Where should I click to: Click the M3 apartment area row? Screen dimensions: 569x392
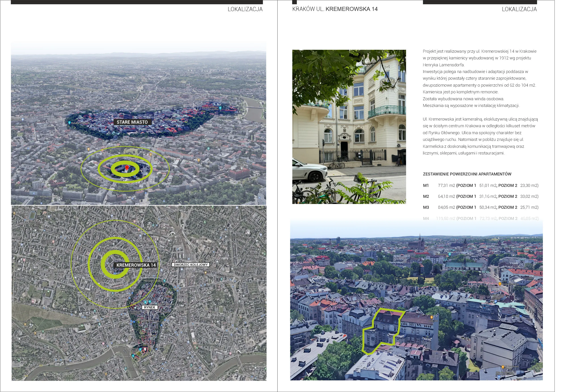point(480,207)
